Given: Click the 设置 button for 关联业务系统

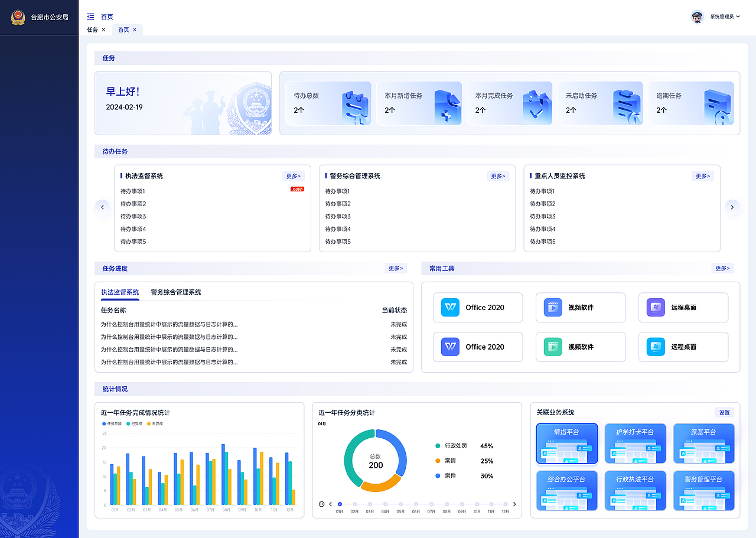Looking at the screenshot, I should click(x=725, y=413).
